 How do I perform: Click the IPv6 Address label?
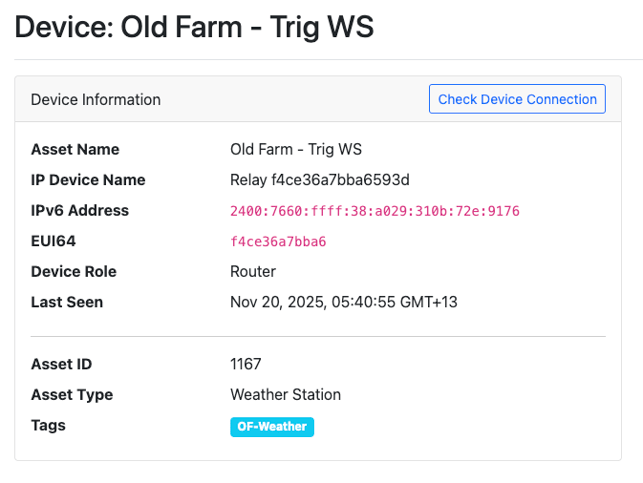(x=80, y=211)
